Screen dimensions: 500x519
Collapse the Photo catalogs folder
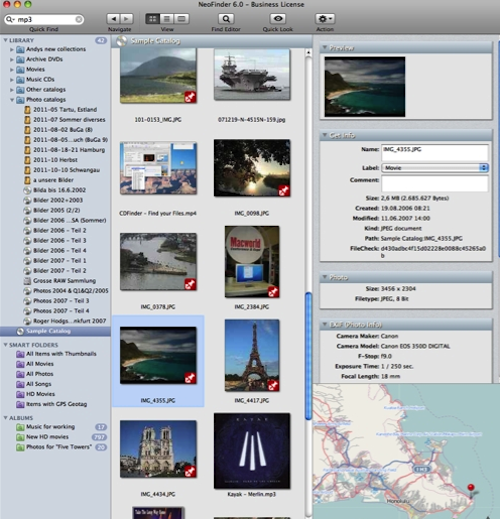click(12, 100)
